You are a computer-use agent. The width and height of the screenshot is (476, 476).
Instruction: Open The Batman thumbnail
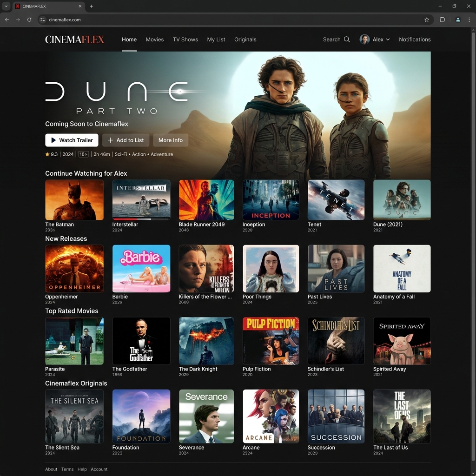(74, 200)
